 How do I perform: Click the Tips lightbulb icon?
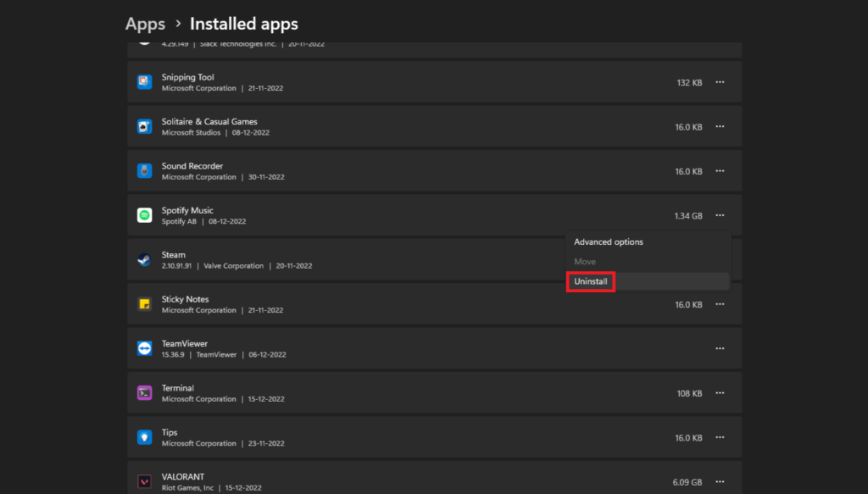pyautogui.click(x=144, y=437)
